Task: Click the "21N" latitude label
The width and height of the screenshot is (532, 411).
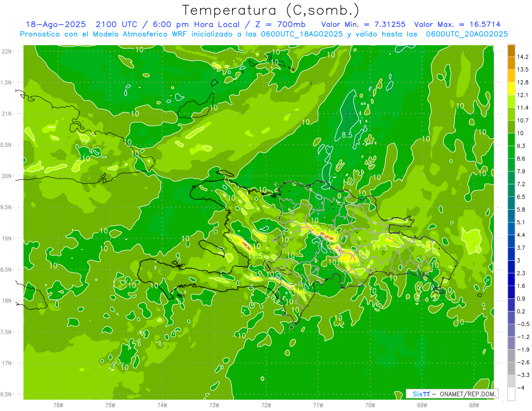Action: (x=6, y=114)
